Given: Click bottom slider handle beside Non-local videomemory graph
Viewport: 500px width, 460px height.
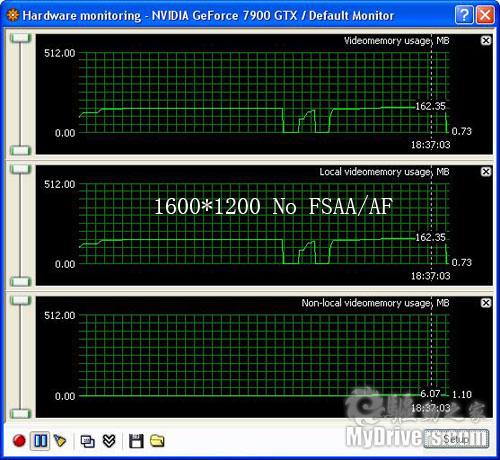Looking at the screenshot, I should (20, 414).
